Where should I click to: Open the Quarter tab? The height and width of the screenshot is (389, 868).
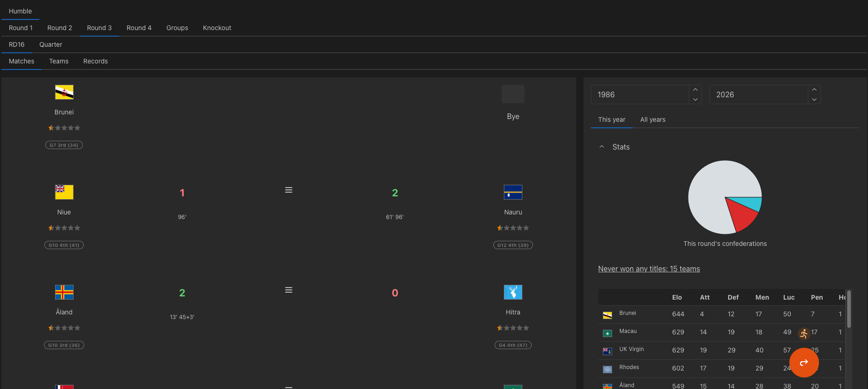[51, 44]
